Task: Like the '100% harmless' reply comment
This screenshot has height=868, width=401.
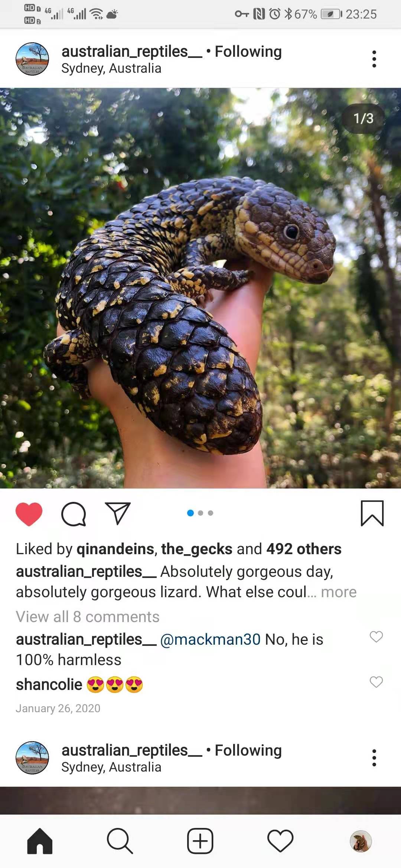Action: 376,637
